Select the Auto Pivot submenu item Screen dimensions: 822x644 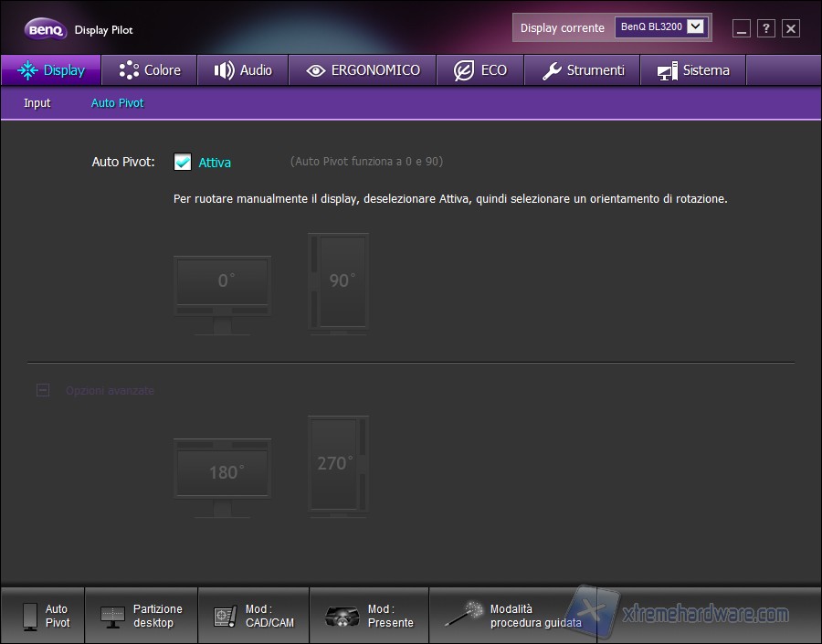coord(118,103)
